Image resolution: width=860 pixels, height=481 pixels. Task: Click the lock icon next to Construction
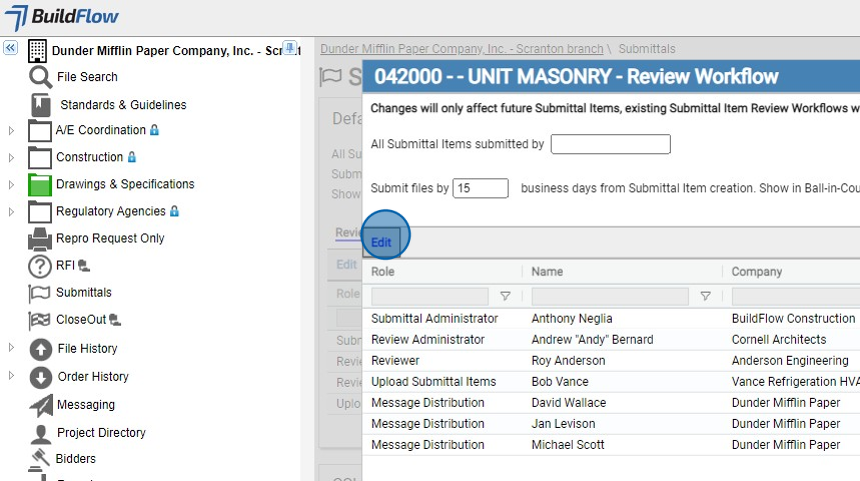click(x=132, y=157)
